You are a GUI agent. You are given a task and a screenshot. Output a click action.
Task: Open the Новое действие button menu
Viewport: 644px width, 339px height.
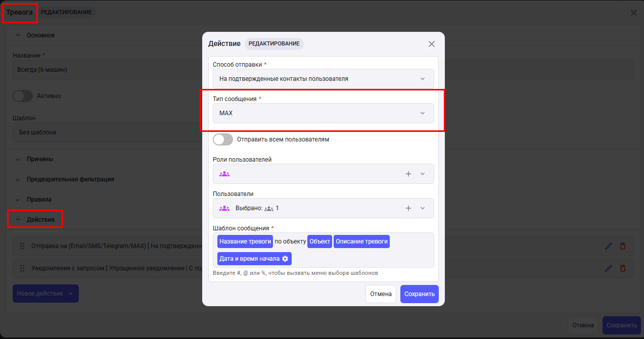(x=45, y=294)
